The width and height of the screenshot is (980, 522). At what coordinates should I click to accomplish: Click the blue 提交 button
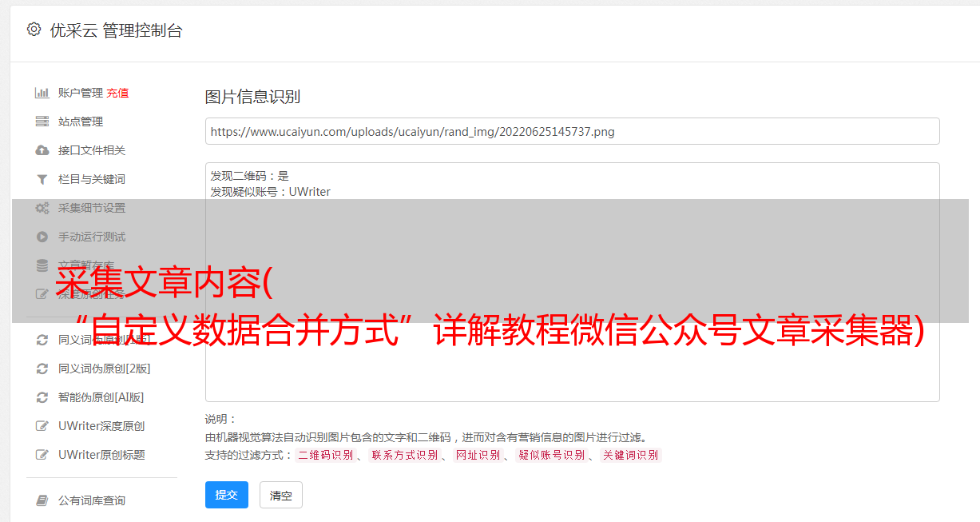pos(227,495)
